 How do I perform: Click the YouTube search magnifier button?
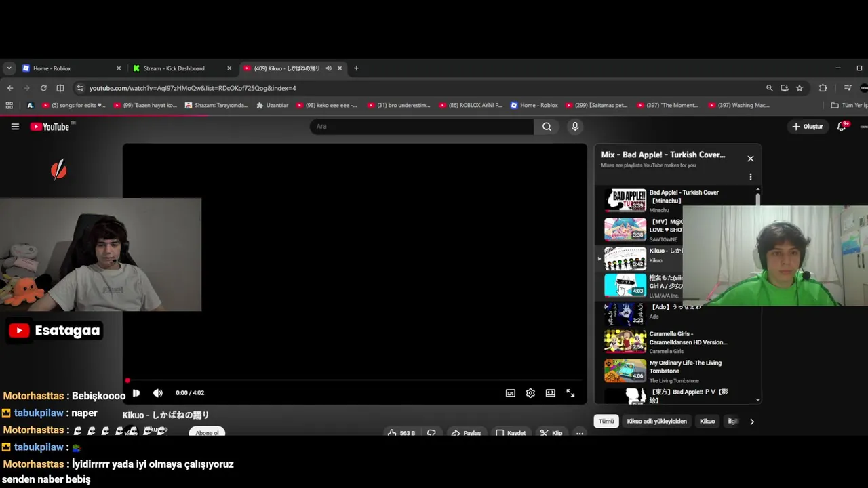(547, 127)
